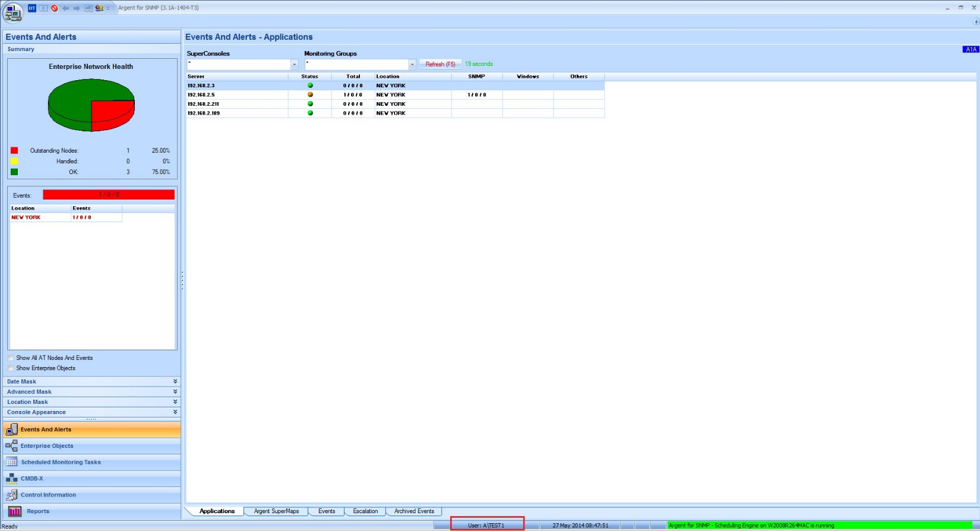This screenshot has height=531, width=980.
Task: Enable Show All AT Nodes And Events
Action: (x=11, y=358)
